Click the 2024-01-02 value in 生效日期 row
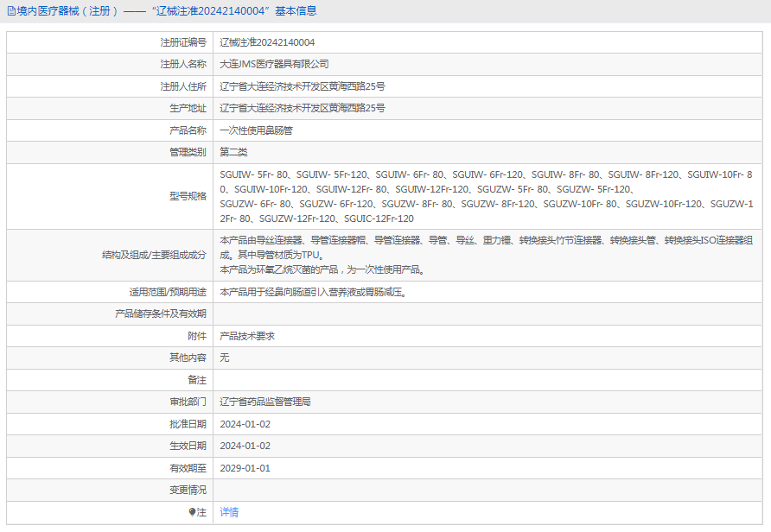The width and height of the screenshot is (771, 532). [245, 446]
